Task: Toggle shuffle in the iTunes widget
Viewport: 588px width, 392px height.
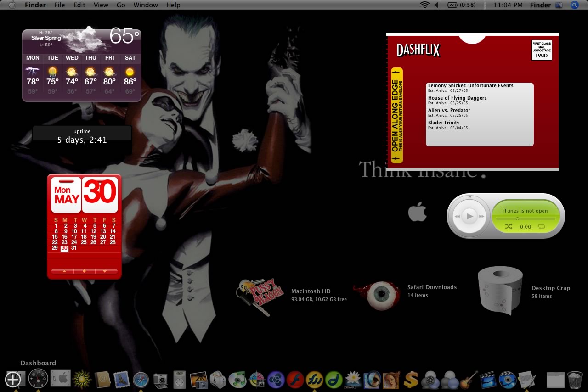Action: (508, 226)
